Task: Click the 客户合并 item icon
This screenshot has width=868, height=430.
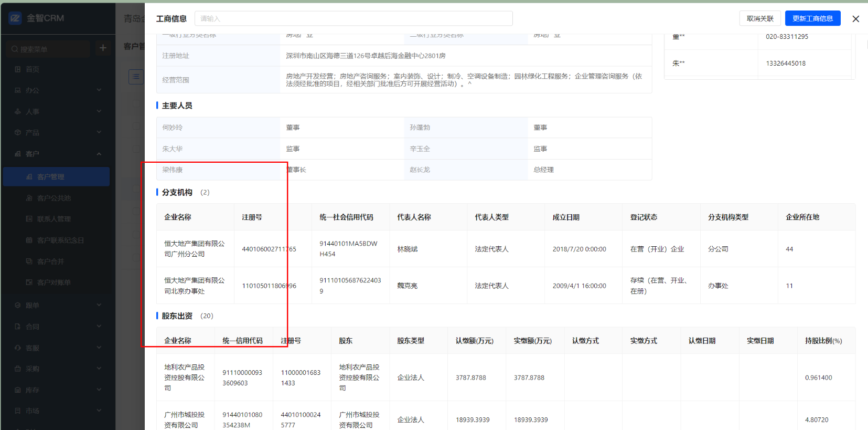Action: point(29,261)
